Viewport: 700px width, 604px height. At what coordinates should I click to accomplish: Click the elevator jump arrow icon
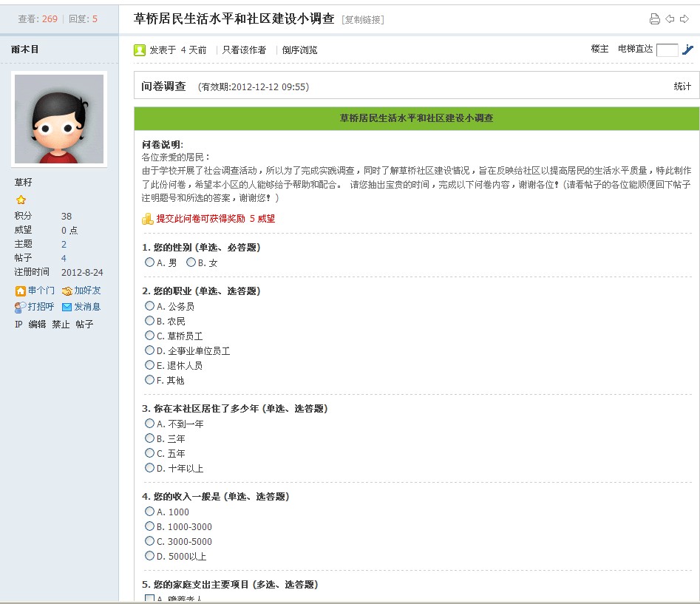click(x=688, y=50)
